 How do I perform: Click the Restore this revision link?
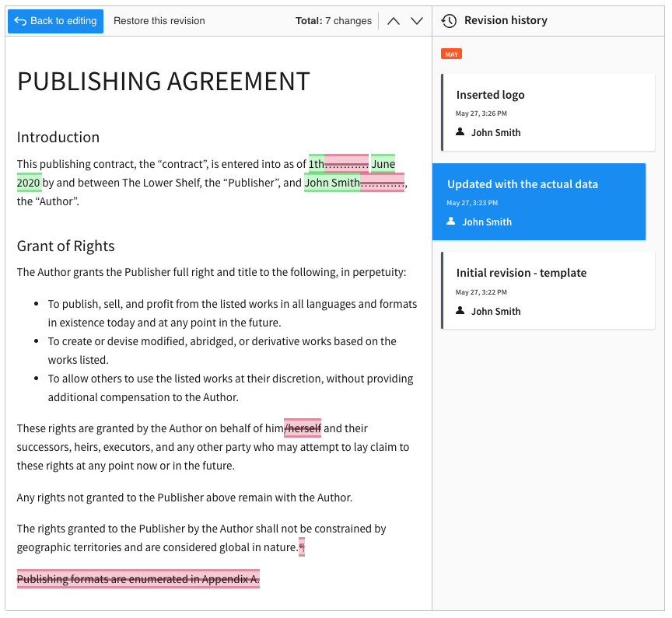pos(159,21)
